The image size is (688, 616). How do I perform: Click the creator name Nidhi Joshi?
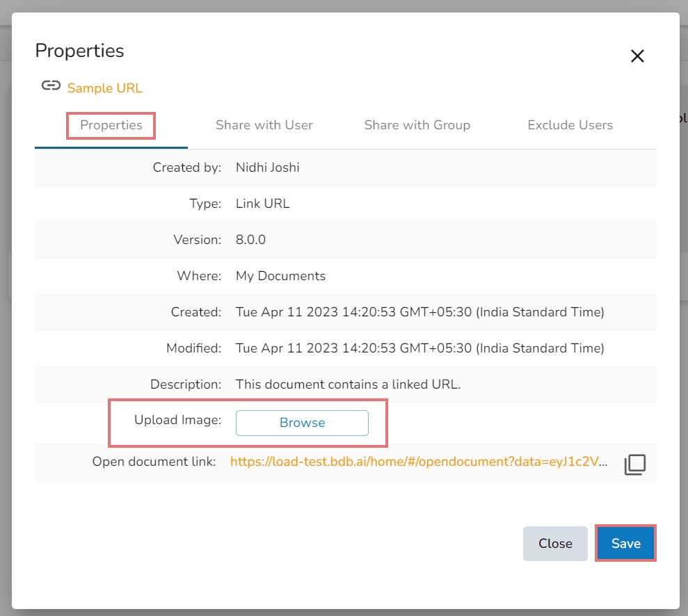pyautogui.click(x=268, y=168)
